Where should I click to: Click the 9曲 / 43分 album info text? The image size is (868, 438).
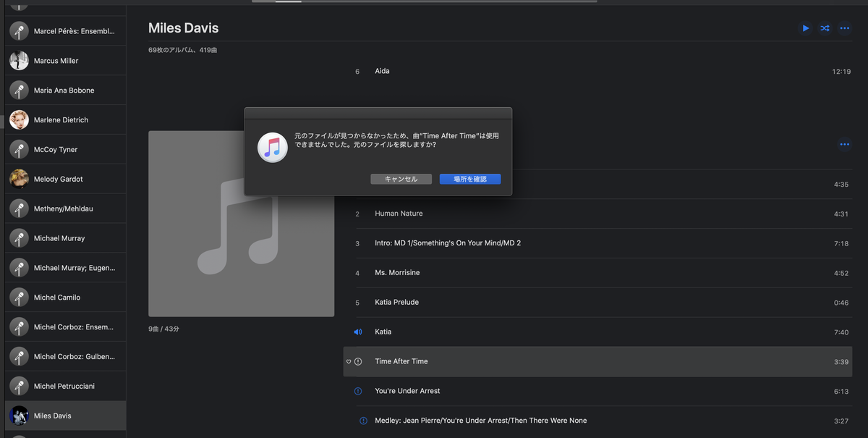point(163,329)
